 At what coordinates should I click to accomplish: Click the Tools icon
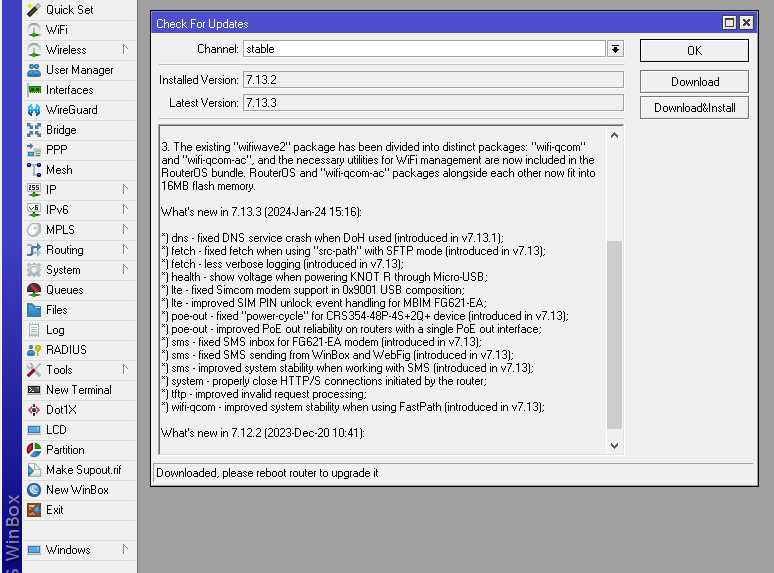34,370
